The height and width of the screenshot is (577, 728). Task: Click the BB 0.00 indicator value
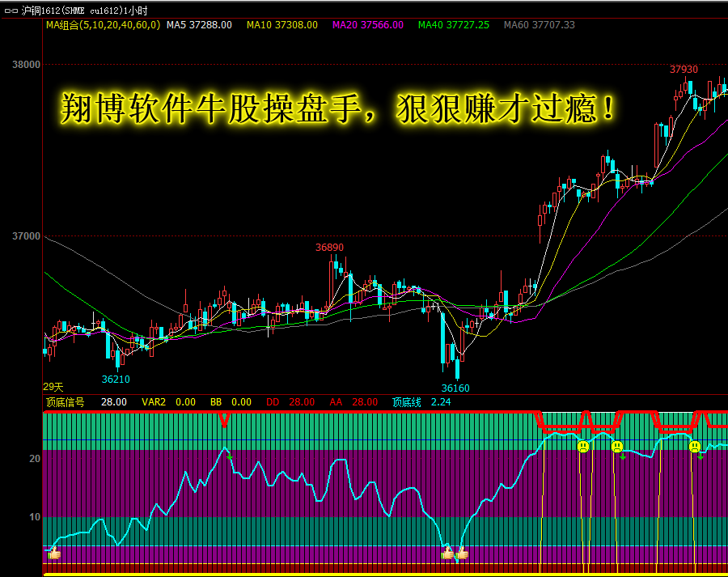point(231,402)
